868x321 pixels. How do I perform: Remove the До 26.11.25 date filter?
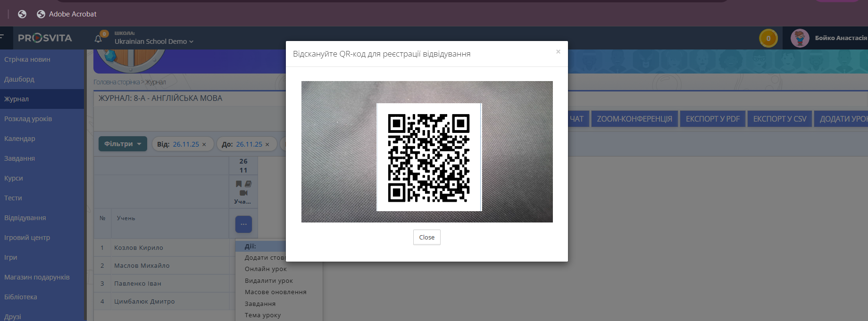pyautogui.click(x=267, y=145)
